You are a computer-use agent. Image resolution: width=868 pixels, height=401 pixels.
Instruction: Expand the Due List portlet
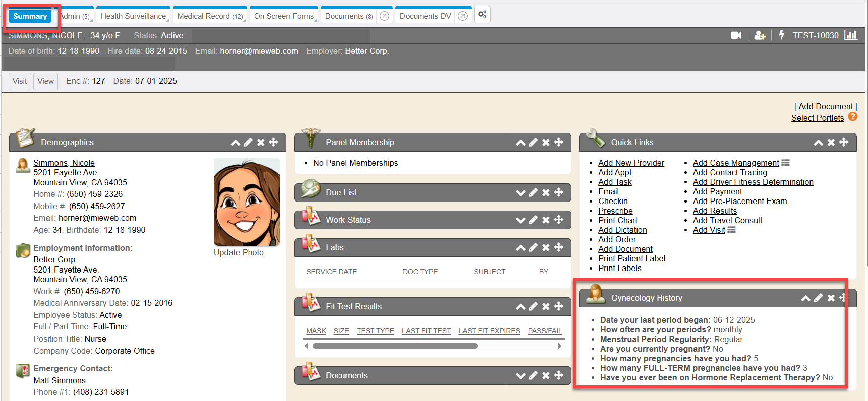(x=520, y=193)
